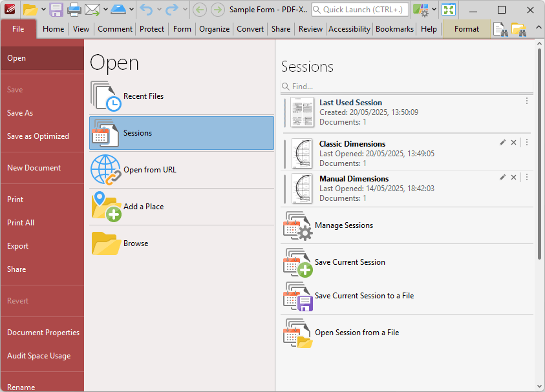Image resolution: width=545 pixels, height=392 pixels.
Task: Delete the Manual Dimensions session with the X icon
Action: 513,178
